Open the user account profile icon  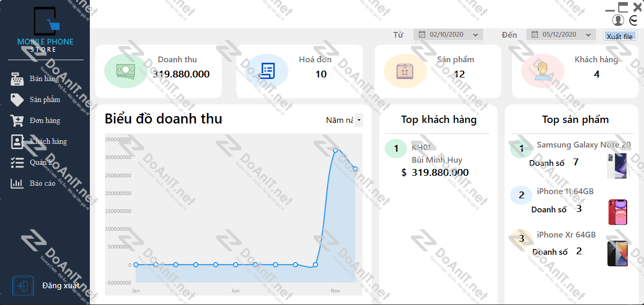pyautogui.click(x=618, y=20)
